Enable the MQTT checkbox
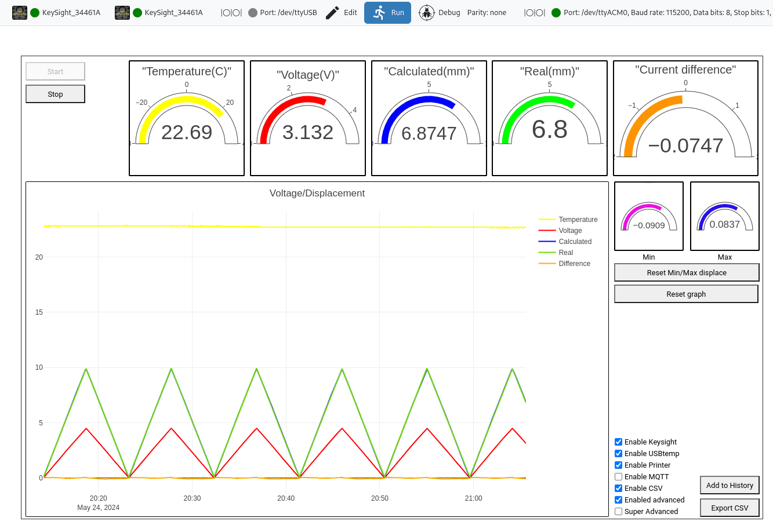The width and height of the screenshot is (773, 532). [618, 476]
